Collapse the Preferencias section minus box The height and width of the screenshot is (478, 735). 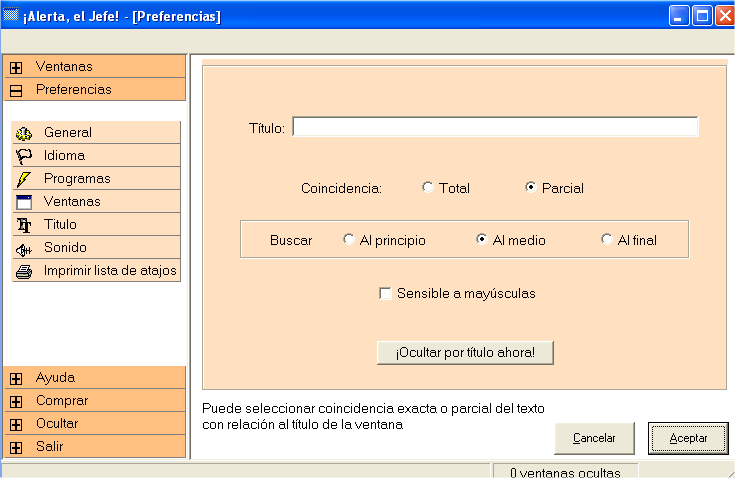click(16, 90)
